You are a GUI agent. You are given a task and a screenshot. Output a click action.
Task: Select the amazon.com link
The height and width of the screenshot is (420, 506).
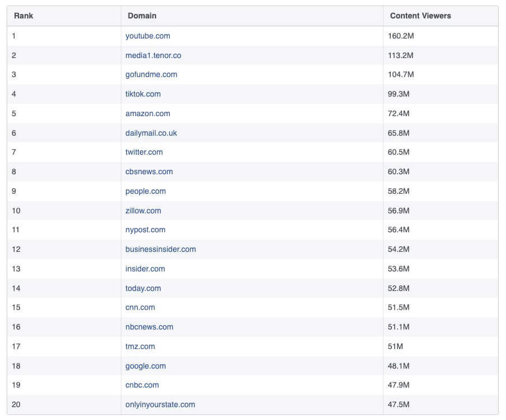coord(148,113)
